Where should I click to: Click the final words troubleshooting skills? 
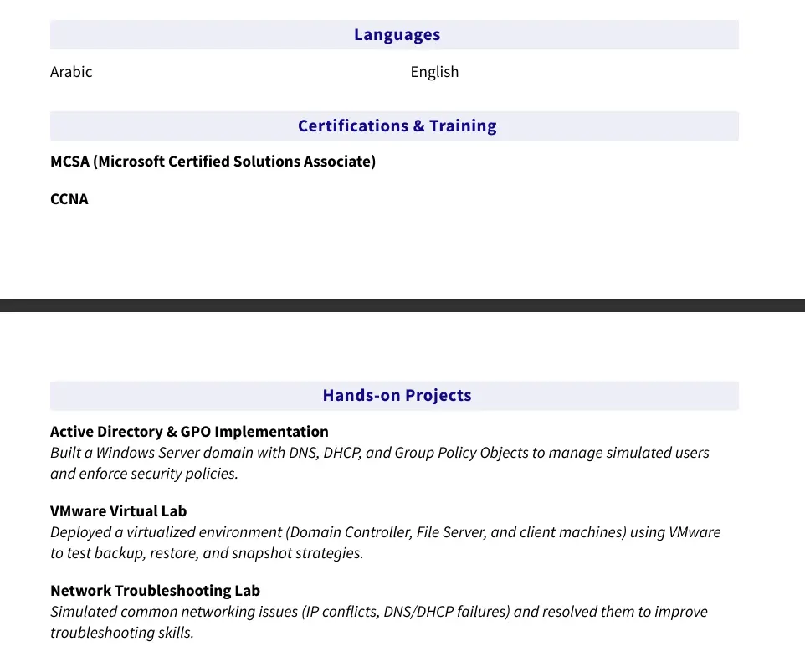(x=121, y=633)
